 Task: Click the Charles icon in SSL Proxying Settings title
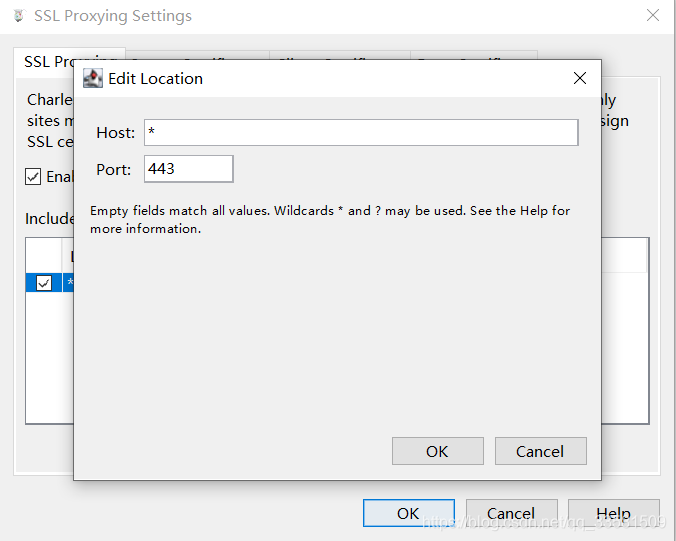pyautogui.click(x=19, y=16)
